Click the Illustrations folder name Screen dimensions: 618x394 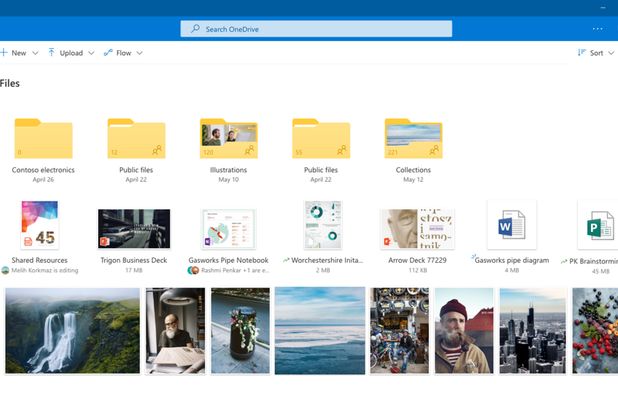pyautogui.click(x=229, y=170)
